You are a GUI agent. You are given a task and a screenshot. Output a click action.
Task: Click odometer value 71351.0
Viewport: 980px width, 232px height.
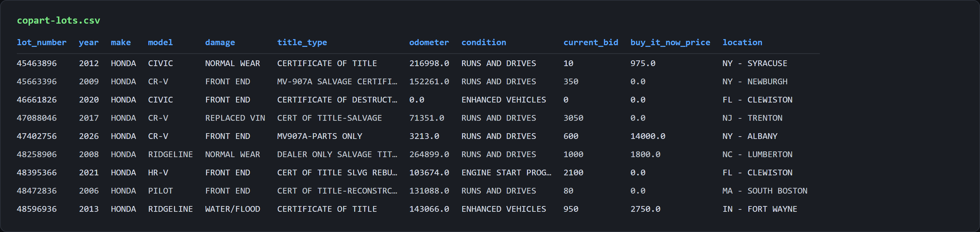click(426, 118)
